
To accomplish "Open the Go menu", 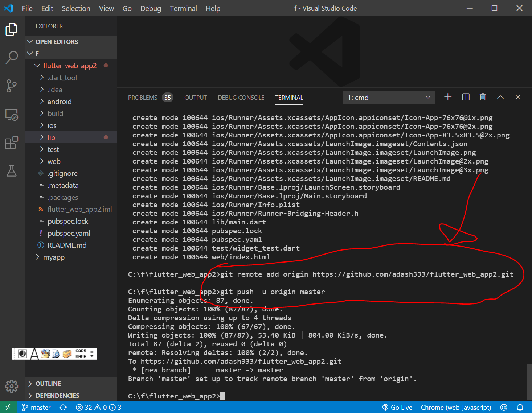I will [x=127, y=8].
